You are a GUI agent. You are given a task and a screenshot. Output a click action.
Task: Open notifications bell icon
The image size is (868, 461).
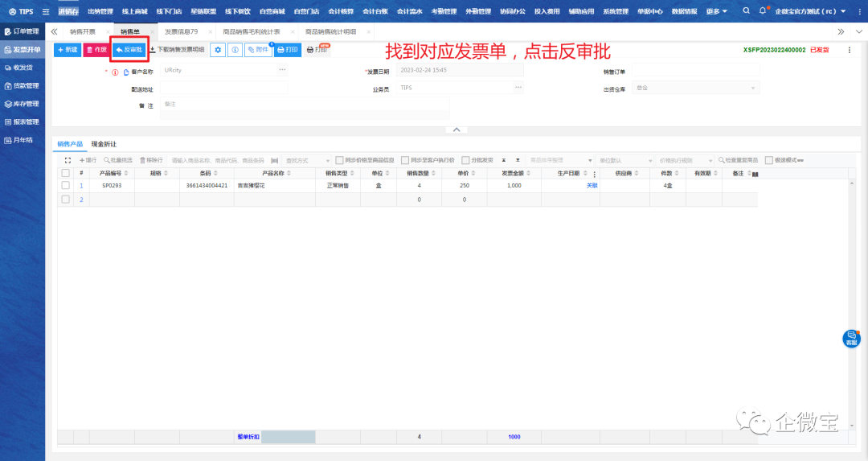coord(763,11)
